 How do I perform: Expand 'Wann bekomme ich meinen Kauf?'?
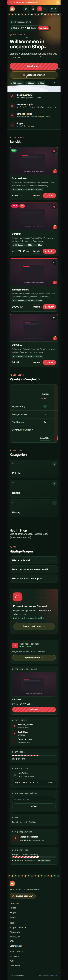click(34, 569)
